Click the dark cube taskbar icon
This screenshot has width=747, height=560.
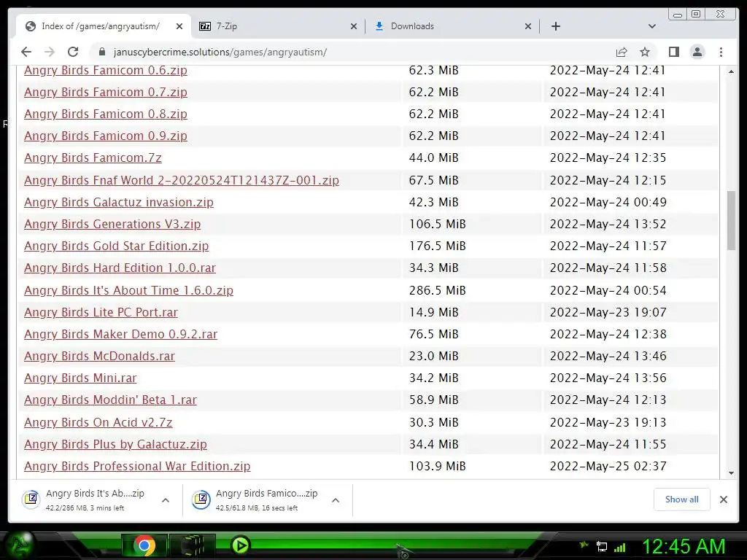[193, 545]
